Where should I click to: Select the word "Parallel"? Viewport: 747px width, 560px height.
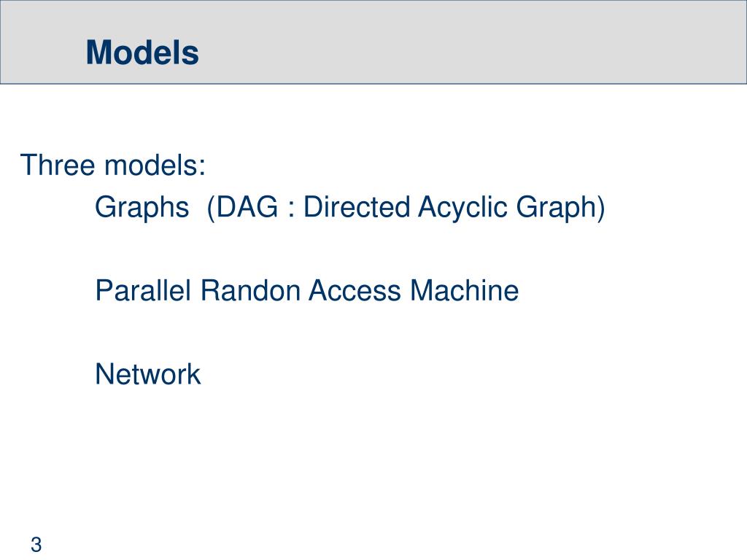click(142, 290)
